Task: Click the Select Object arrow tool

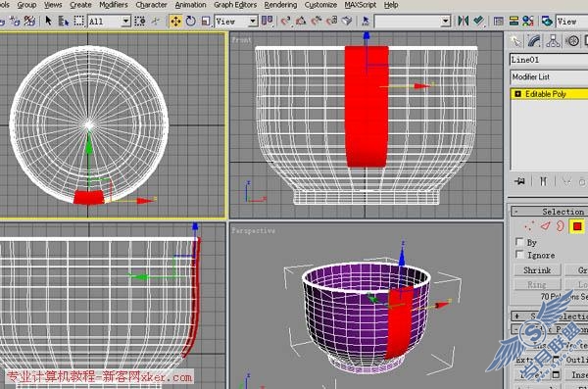Action: [48, 21]
